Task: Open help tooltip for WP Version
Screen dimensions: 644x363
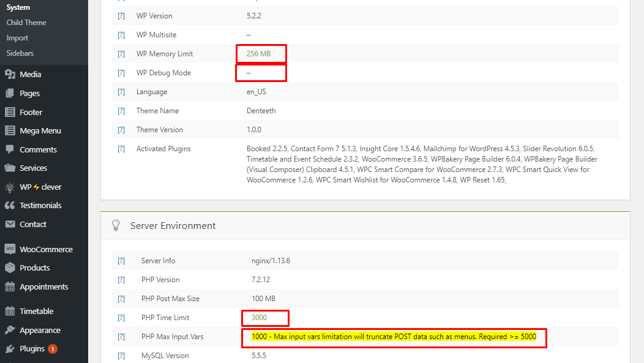Action: point(121,16)
